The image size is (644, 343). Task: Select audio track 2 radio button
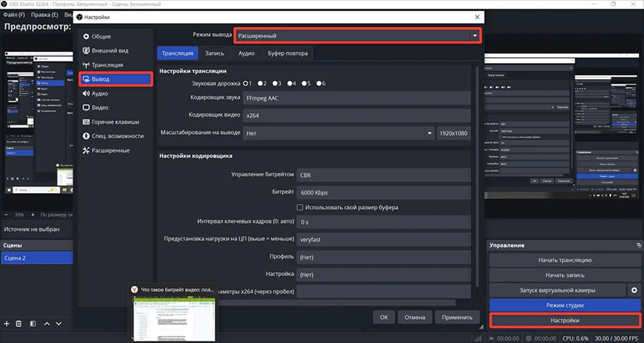[260, 83]
